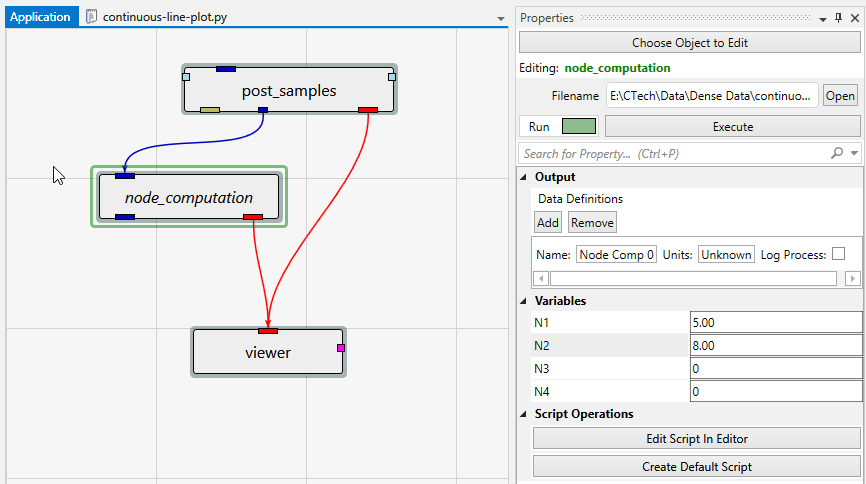
Task: Collapse the Output section
Action: tap(525, 177)
